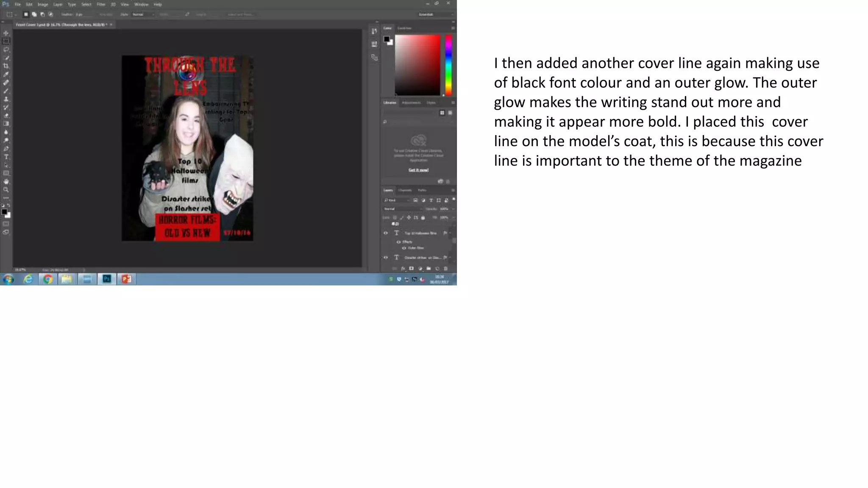Image resolution: width=868 pixels, height=488 pixels.
Task: Select the Pen tool
Action: click(x=6, y=149)
